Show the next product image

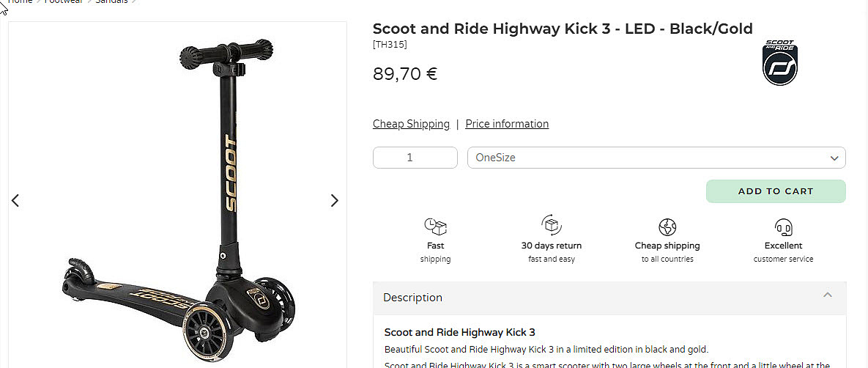click(334, 201)
